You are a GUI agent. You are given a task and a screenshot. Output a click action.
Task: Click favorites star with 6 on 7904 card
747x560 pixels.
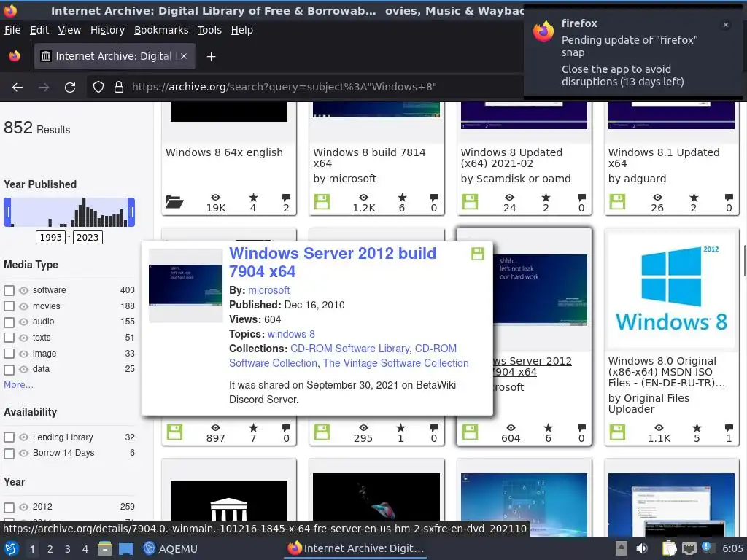[549, 427]
